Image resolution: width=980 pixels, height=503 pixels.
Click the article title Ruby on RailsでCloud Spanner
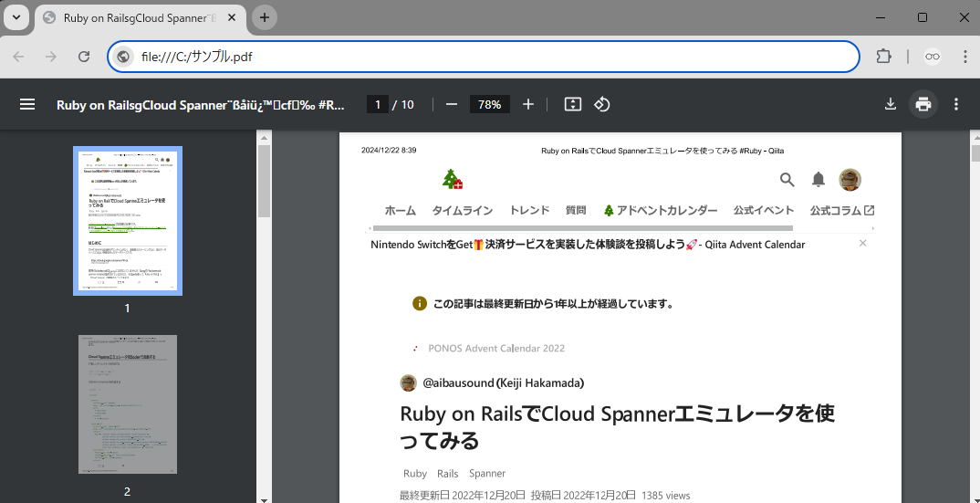pos(618,427)
